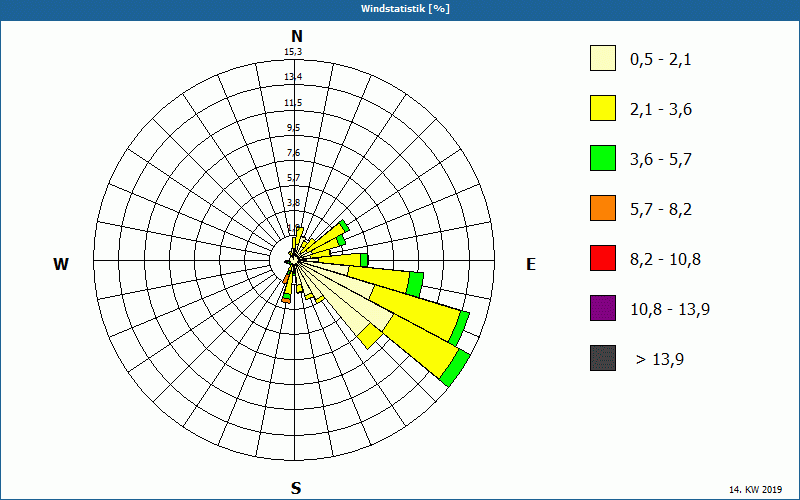Click the 10,8 - 13,9 legend text
This screenshot has height=500, width=800.
pos(670,310)
